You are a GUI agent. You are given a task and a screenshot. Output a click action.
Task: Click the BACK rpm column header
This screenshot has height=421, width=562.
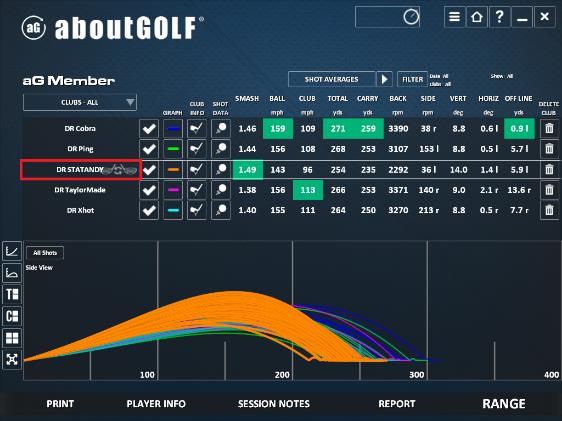[x=398, y=99]
